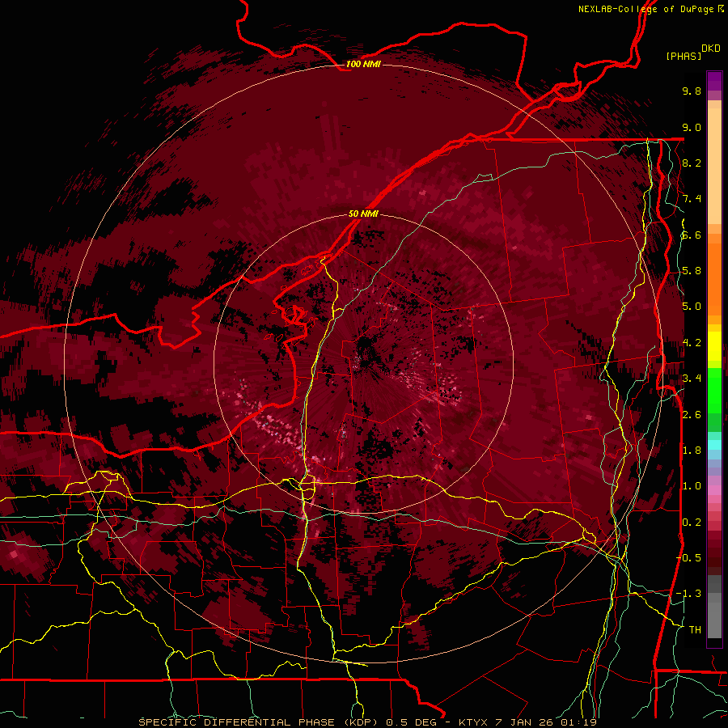
Task: Click the NEXLAB-College of DuPage credit text
Action: pos(650,9)
